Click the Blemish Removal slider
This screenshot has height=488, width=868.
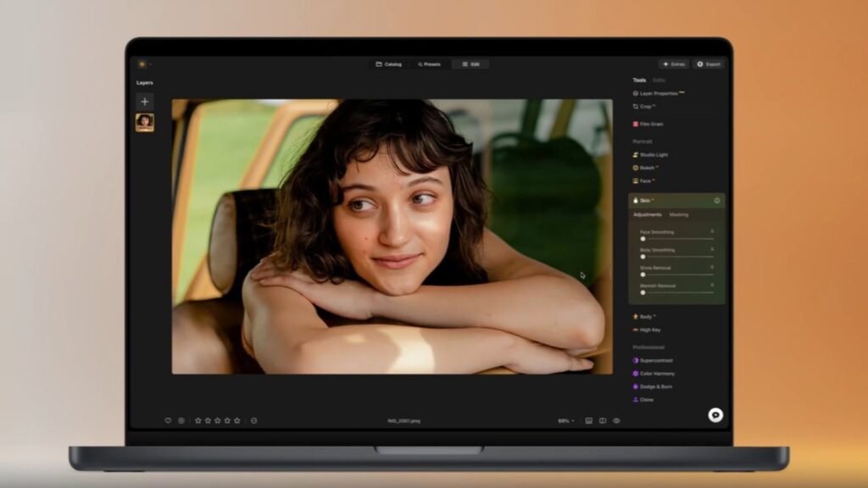[x=677, y=292]
